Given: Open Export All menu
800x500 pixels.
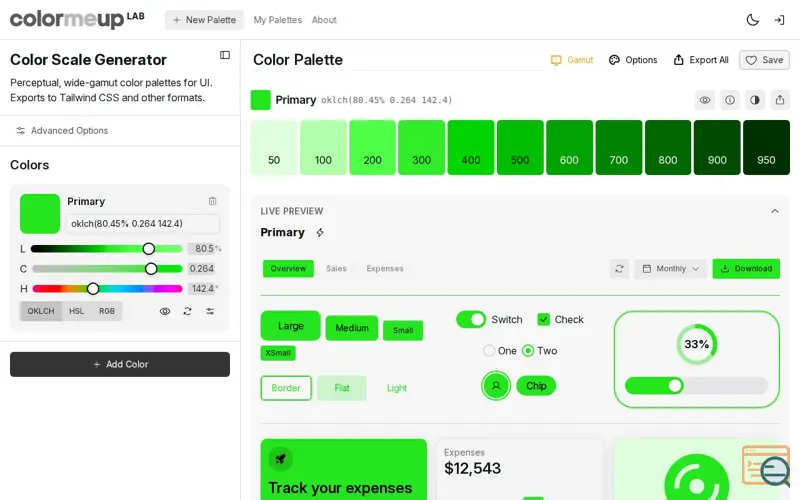Looking at the screenshot, I should 701,60.
